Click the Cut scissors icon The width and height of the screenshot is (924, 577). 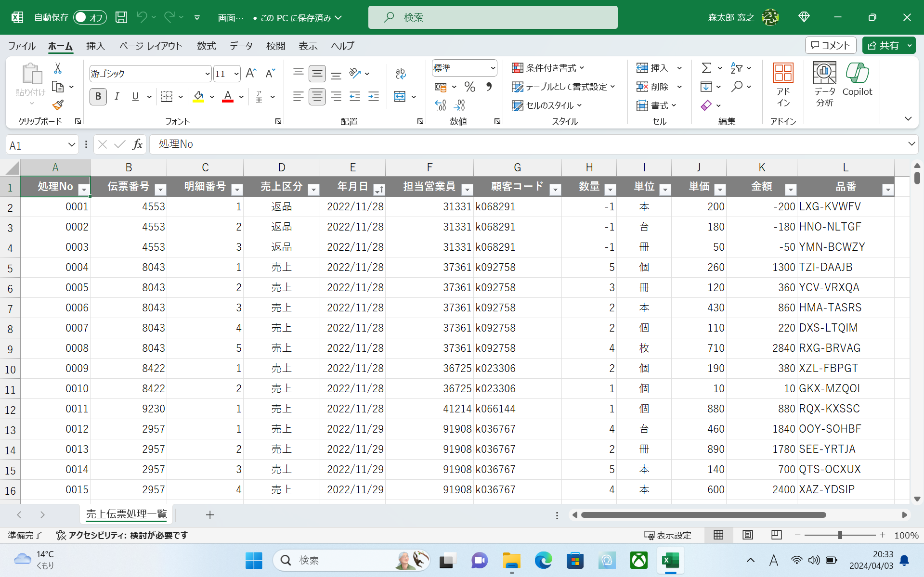click(58, 68)
